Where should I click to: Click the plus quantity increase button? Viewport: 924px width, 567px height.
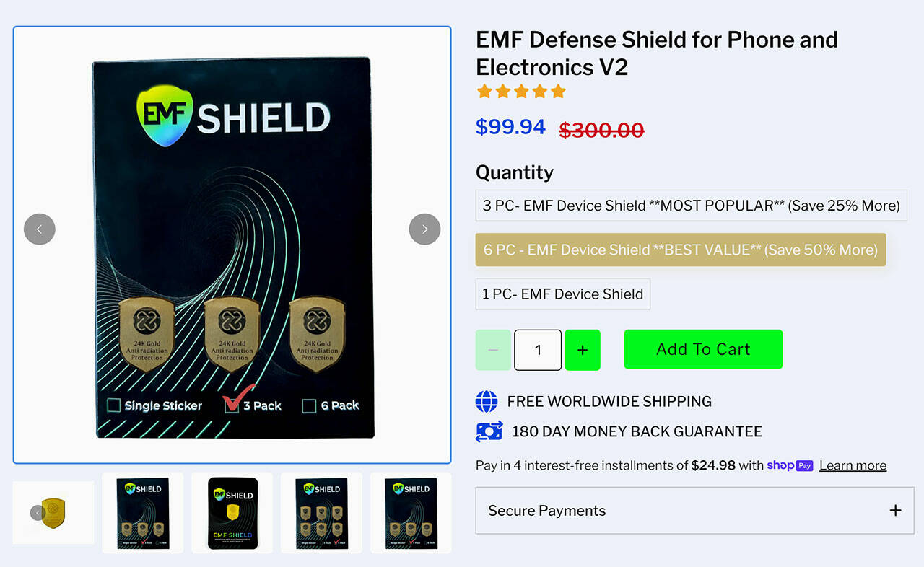point(583,350)
